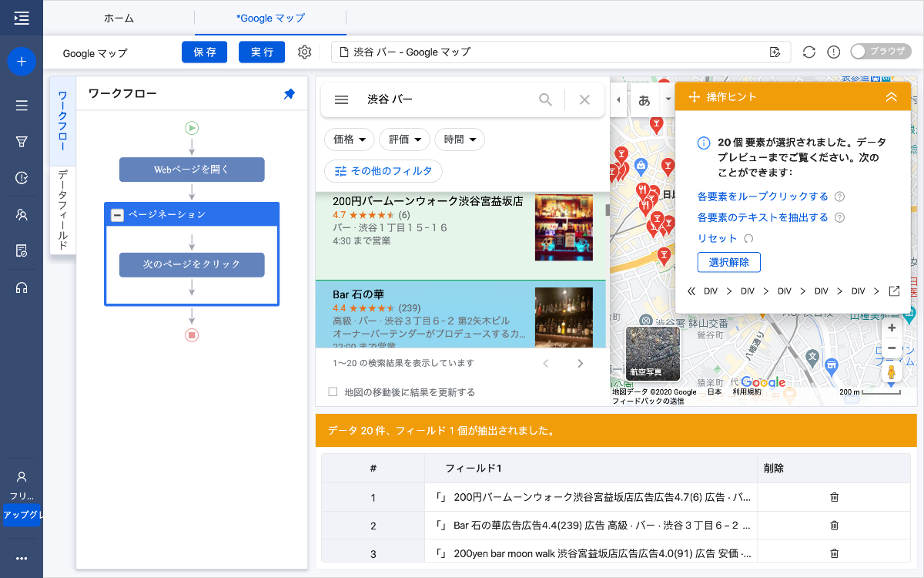Clear the search with X icon

584,99
